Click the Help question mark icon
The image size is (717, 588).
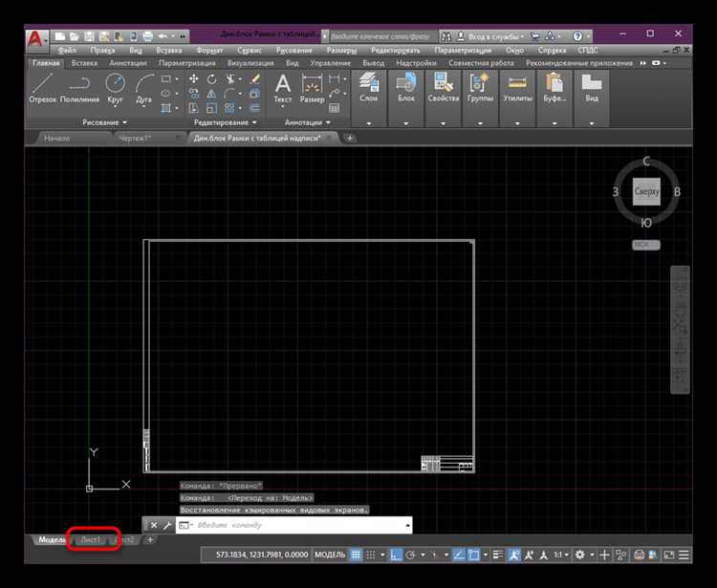click(577, 36)
